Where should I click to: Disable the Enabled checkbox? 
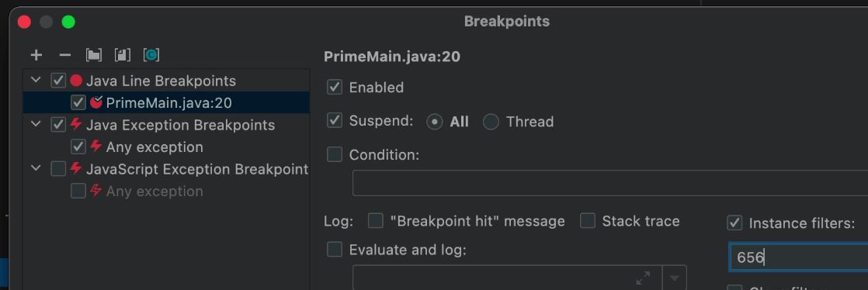pos(335,88)
